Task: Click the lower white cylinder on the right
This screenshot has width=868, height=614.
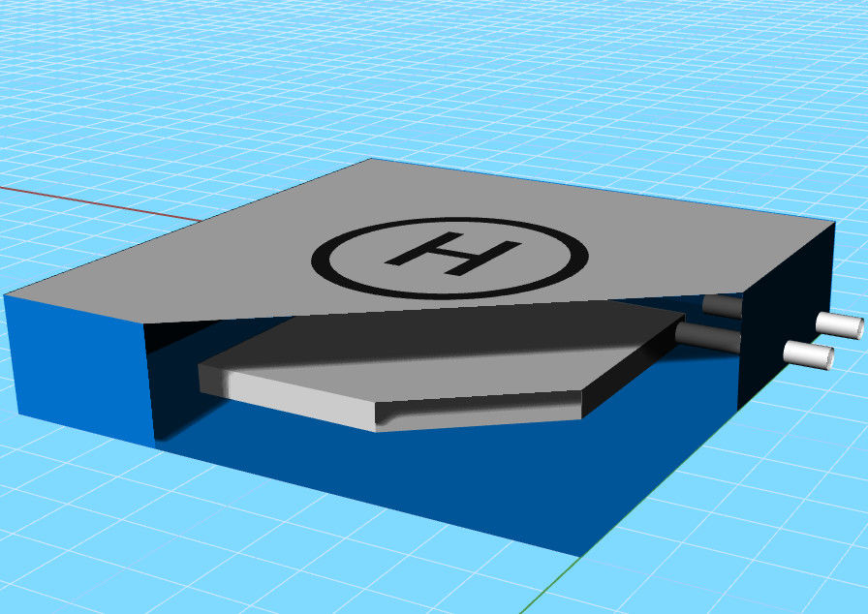Action: (x=810, y=355)
